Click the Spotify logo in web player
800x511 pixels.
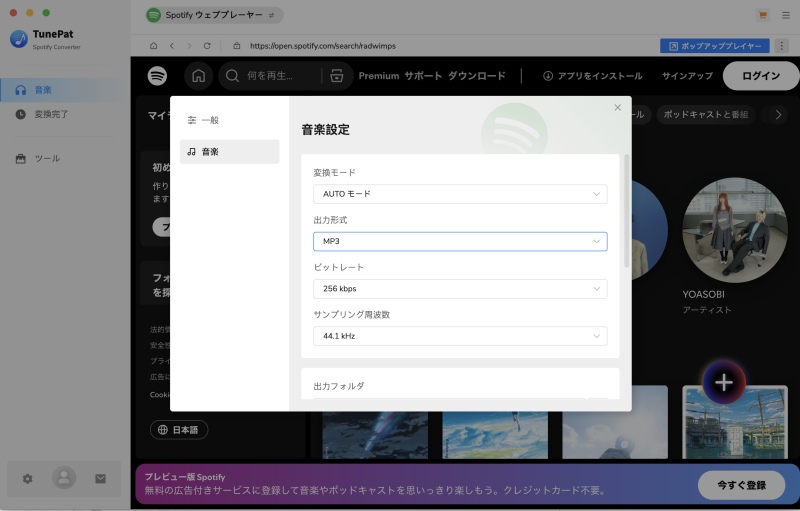[157, 76]
